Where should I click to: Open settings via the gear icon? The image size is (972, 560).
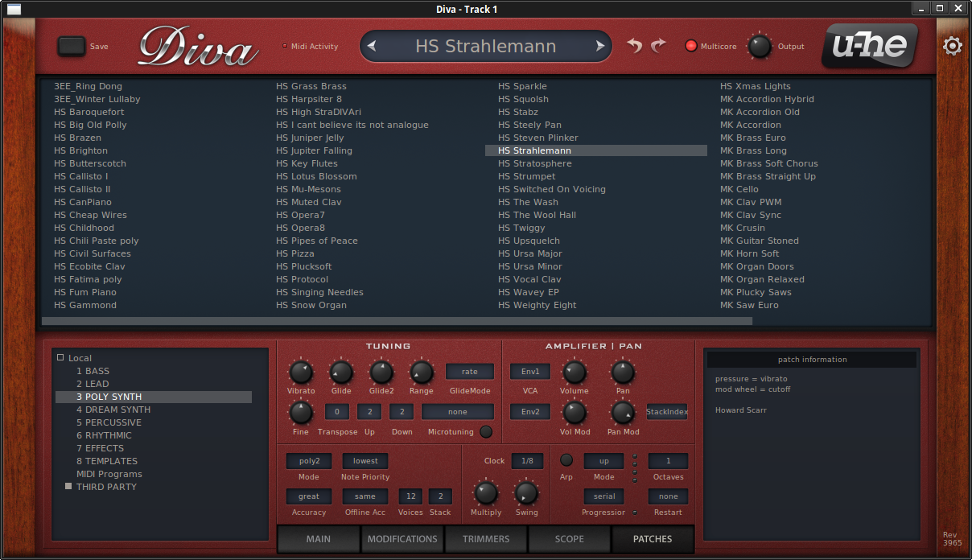pyautogui.click(x=953, y=46)
